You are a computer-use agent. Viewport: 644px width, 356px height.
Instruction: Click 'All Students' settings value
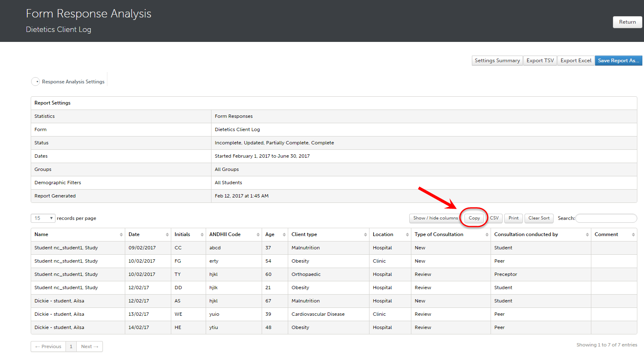(x=228, y=183)
